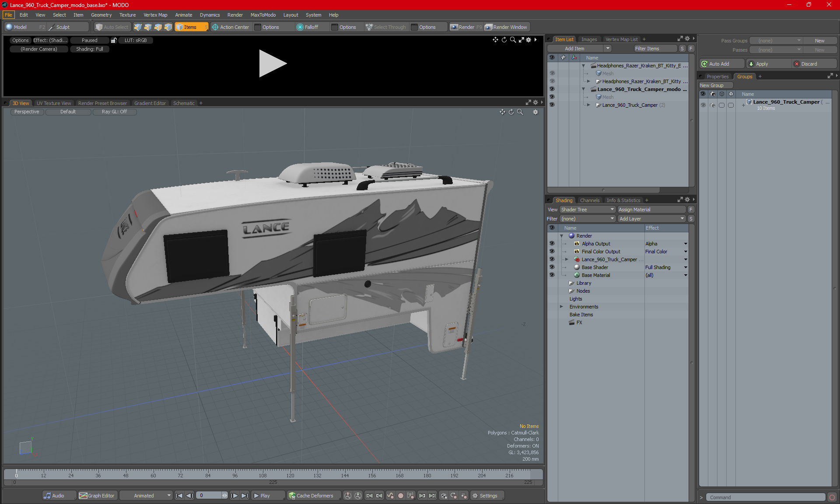840x504 pixels.
Task: Open Render Window
Action: (506, 27)
